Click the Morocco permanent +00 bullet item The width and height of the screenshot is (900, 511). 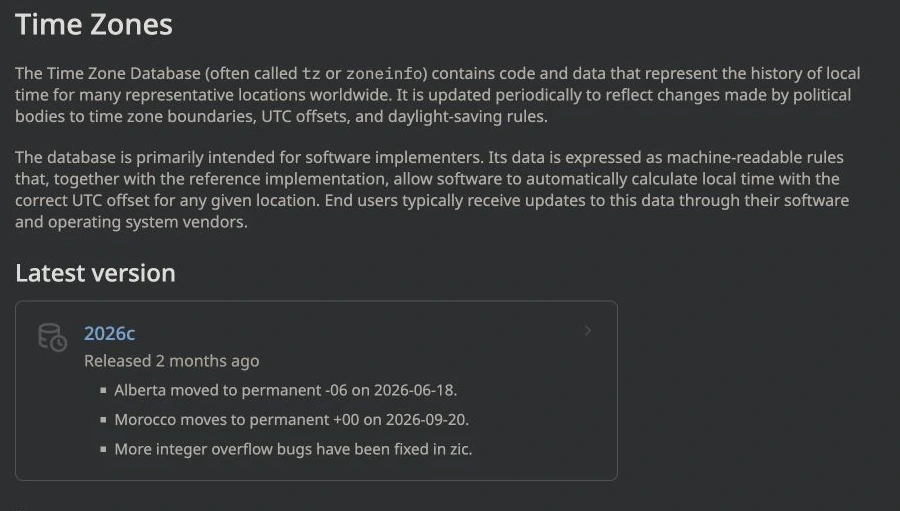pos(292,420)
